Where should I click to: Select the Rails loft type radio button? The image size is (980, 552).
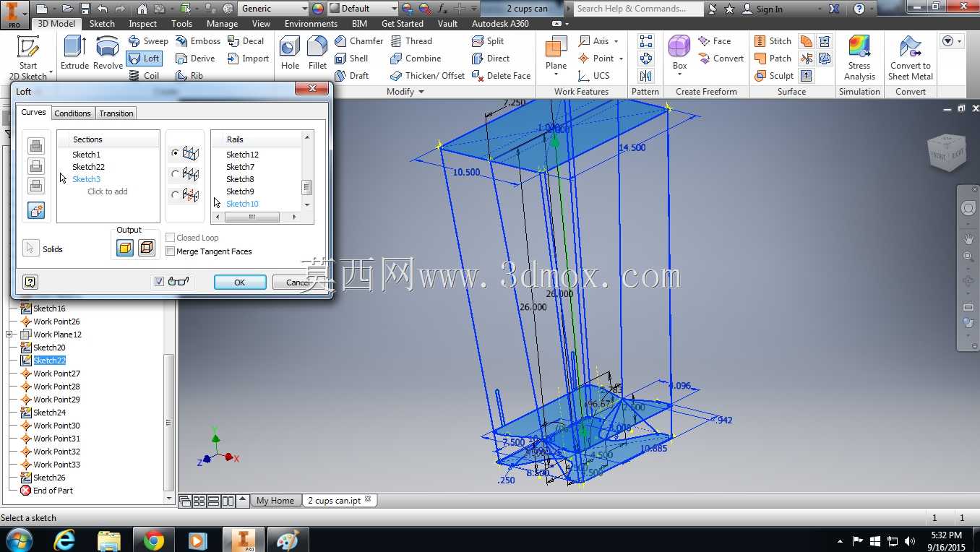tap(175, 153)
